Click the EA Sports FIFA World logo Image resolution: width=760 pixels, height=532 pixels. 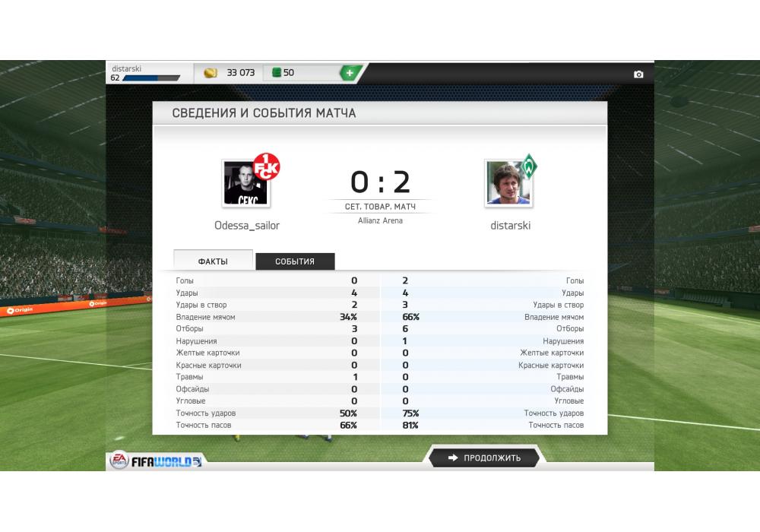click(x=156, y=461)
